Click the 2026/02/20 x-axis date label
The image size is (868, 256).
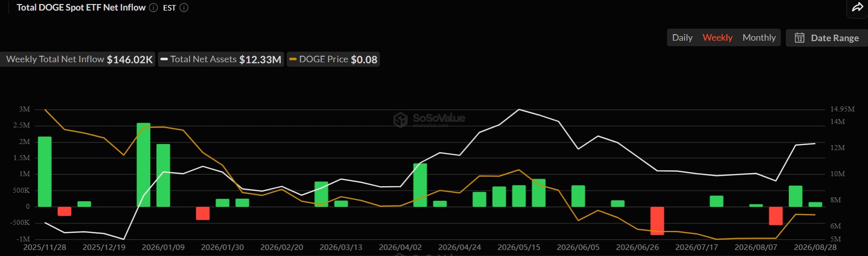[282, 247]
